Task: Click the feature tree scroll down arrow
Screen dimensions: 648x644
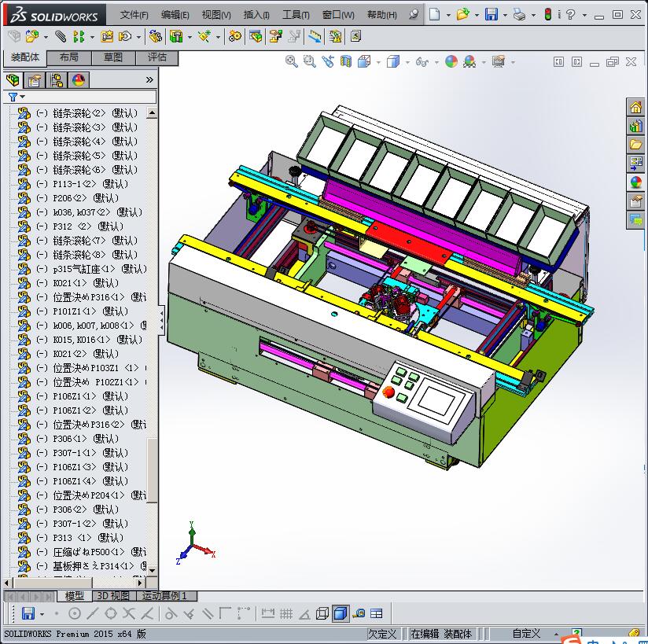Action: coord(152,570)
